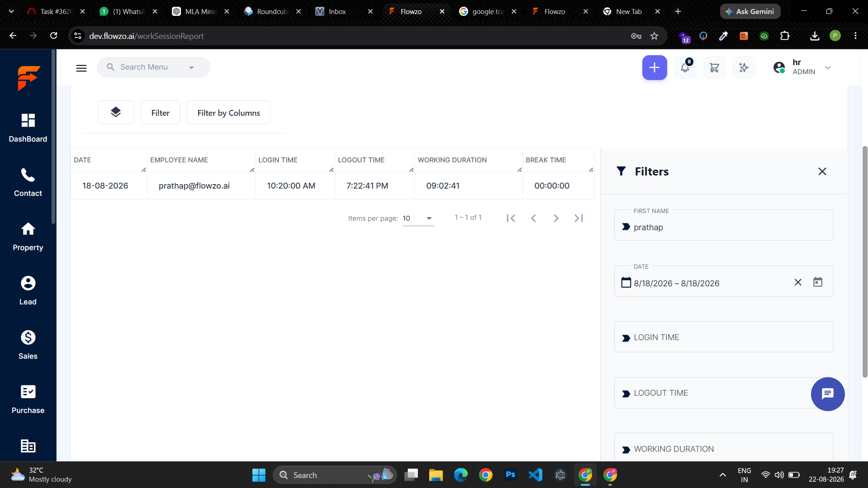Go to first page of table
This screenshot has height=488, width=868.
511,218
